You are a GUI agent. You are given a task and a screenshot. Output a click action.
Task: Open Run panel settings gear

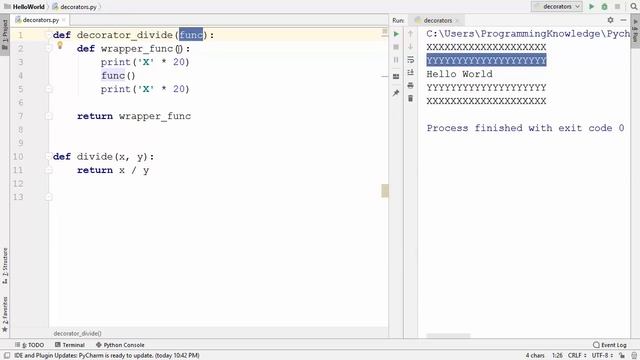point(610,20)
